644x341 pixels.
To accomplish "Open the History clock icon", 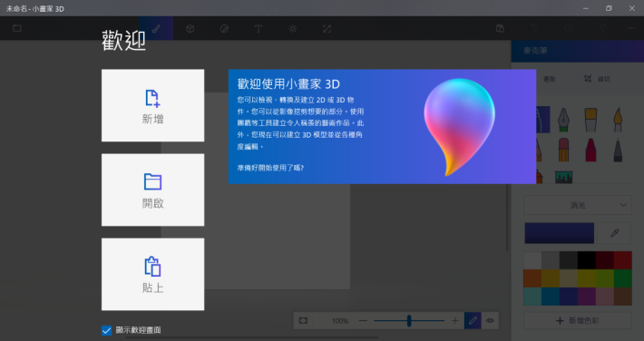I will 569,28.
